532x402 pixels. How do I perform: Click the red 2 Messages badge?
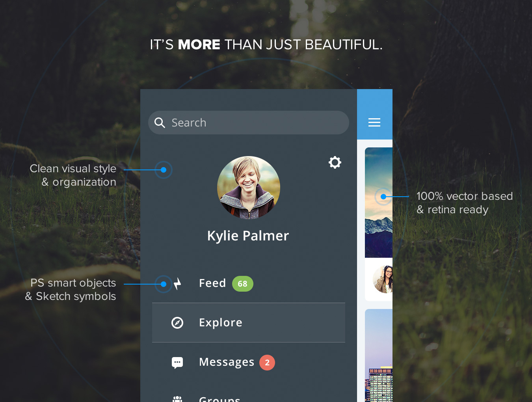[x=267, y=363]
